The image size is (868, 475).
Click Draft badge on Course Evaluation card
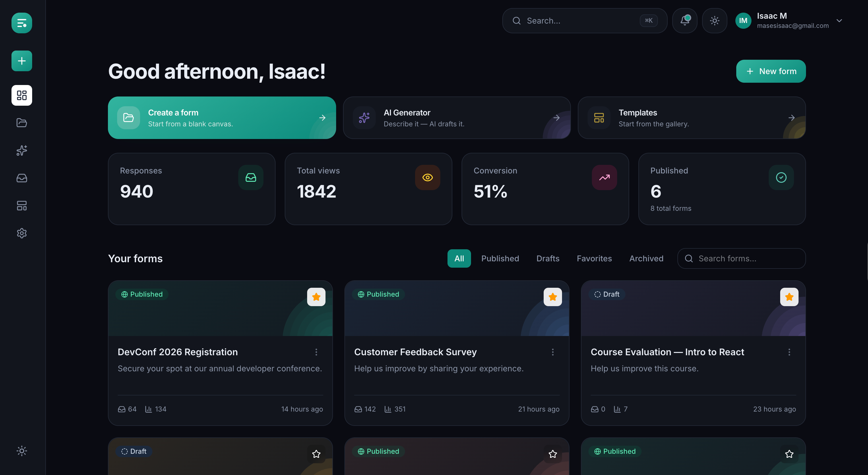tap(607, 294)
